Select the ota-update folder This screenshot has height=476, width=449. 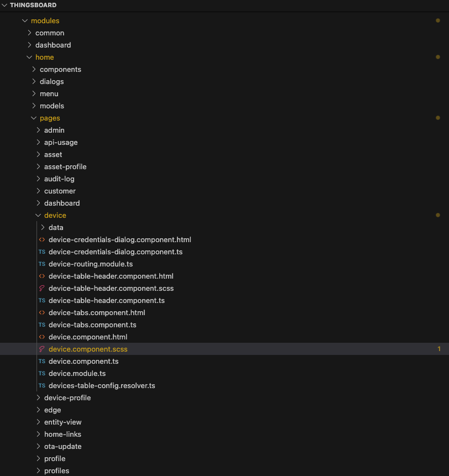point(62,447)
